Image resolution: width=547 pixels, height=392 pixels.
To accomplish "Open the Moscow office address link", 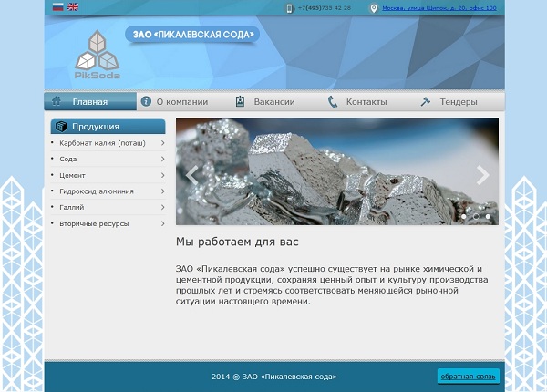I will tap(439, 8).
